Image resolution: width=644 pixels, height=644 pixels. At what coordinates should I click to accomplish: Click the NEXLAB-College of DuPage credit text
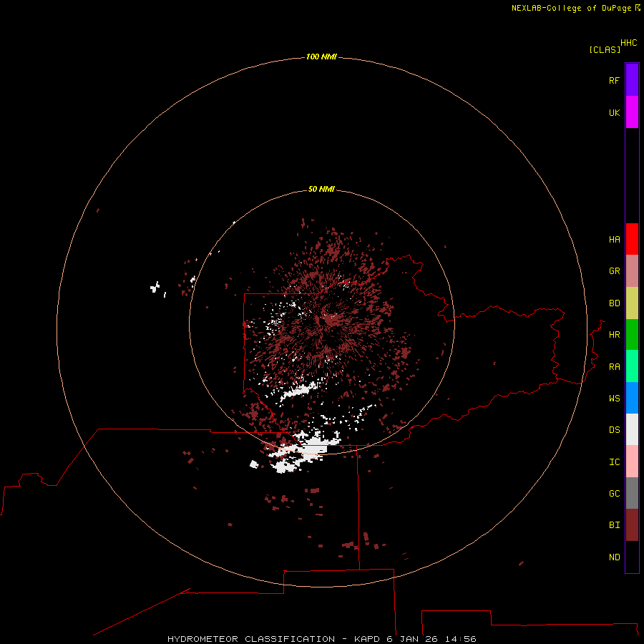click(571, 8)
